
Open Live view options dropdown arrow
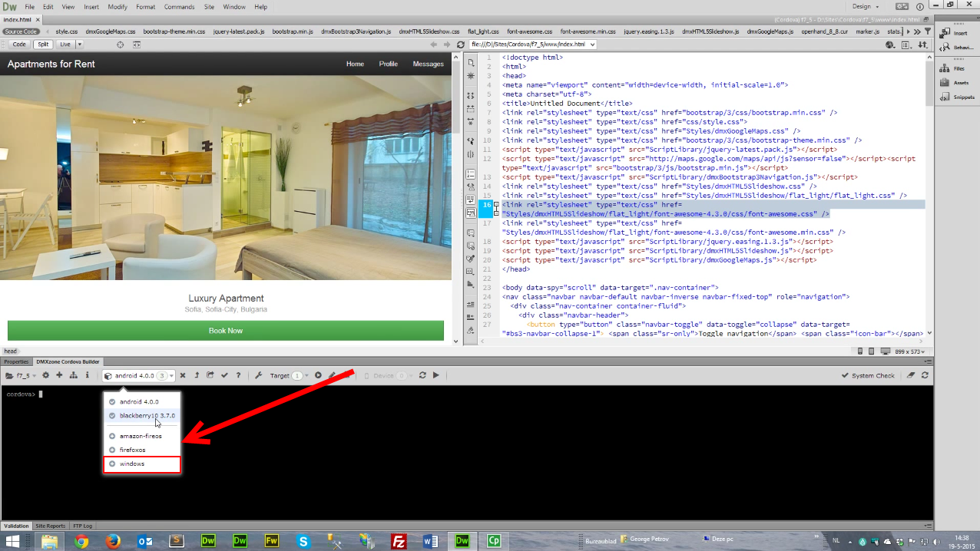pyautogui.click(x=80, y=45)
